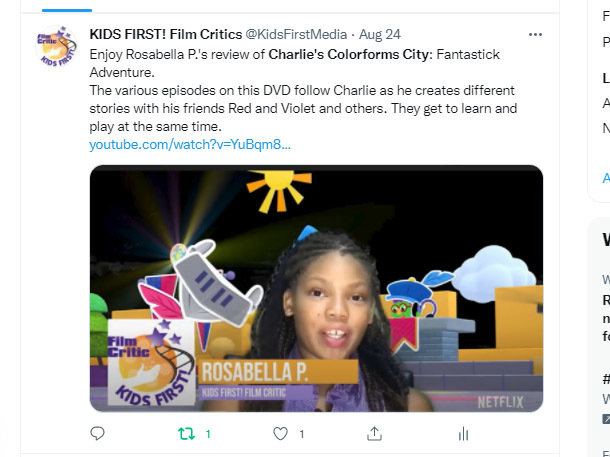Click the reply speech bubble icon
610x457 pixels.
(97, 433)
